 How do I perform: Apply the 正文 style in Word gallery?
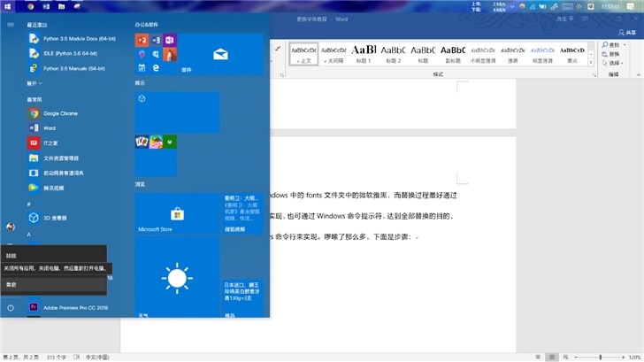(x=304, y=54)
